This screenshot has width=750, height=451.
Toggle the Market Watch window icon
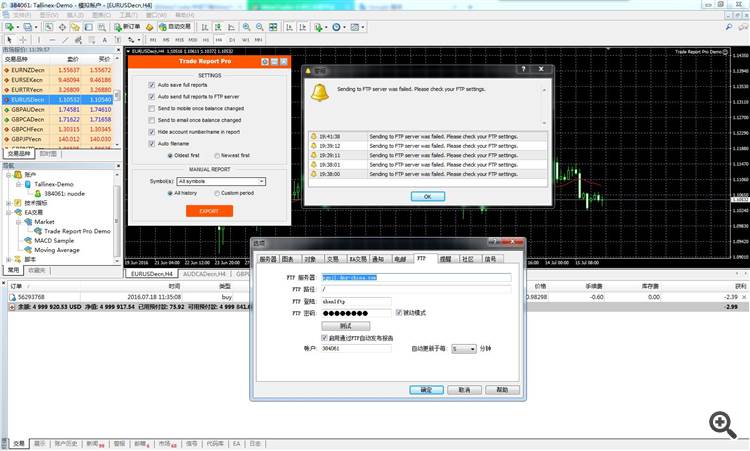click(49, 27)
